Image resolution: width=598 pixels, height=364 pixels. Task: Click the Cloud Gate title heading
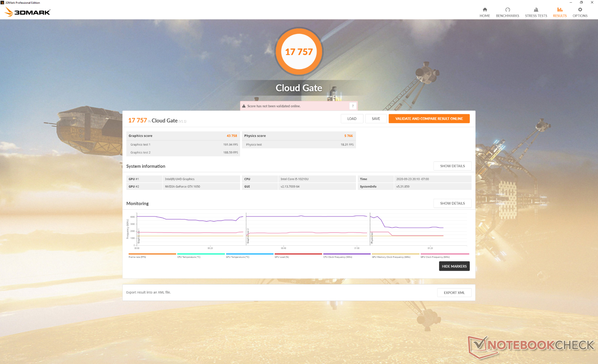pyautogui.click(x=299, y=88)
